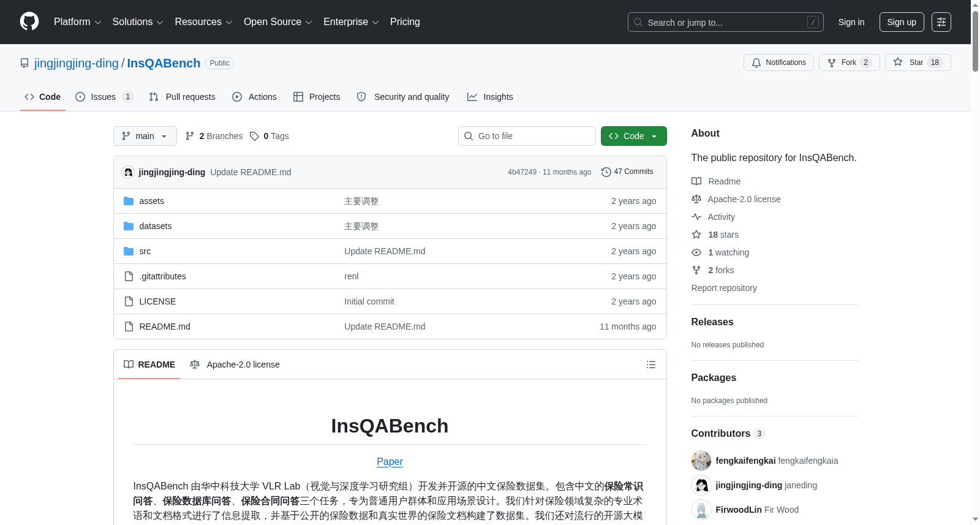This screenshot has height=525, width=980.
Task: Open the Actions tab
Action: (x=255, y=97)
